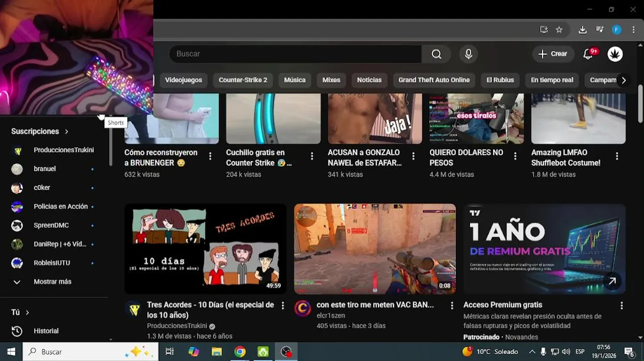The width and height of the screenshot is (644, 361).
Task: Open options for Acceso Premium gratis ad
Action: click(x=621, y=305)
